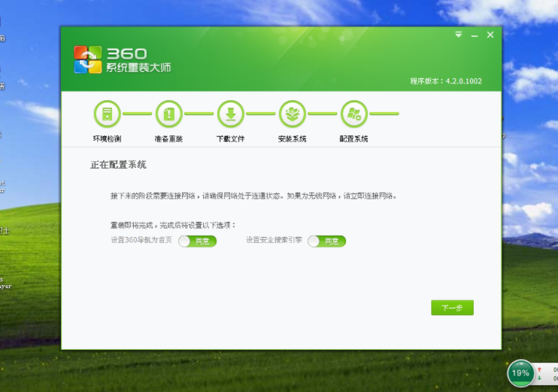The width and height of the screenshot is (558, 392).
Task: Click the 准备重装 step icon
Action: pos(169,114)
